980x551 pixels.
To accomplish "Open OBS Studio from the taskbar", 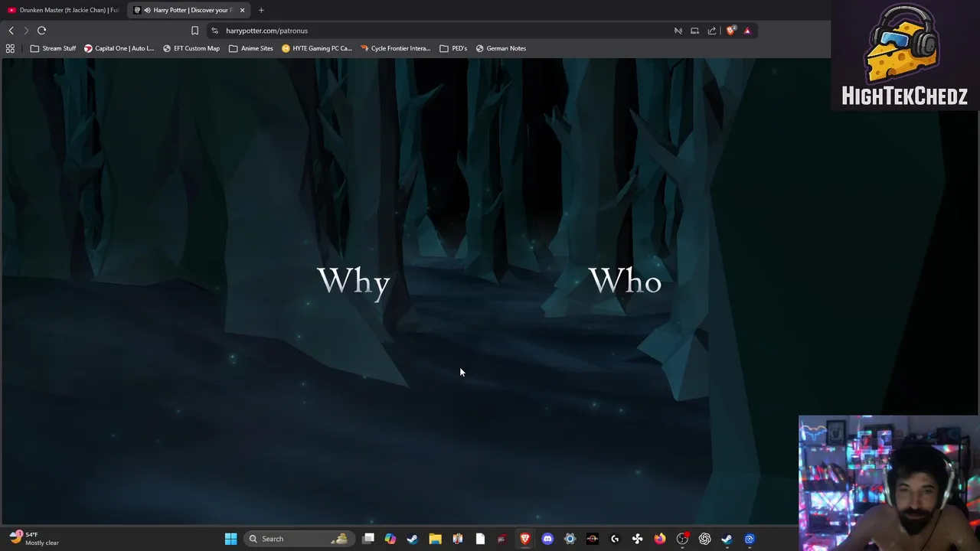I will pyautogui.click(x=682, y=539).
